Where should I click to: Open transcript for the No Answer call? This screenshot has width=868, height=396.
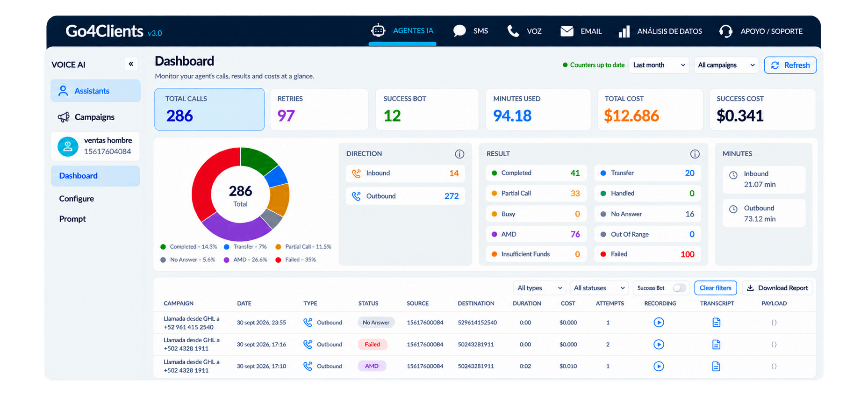(x=716, y=322)
